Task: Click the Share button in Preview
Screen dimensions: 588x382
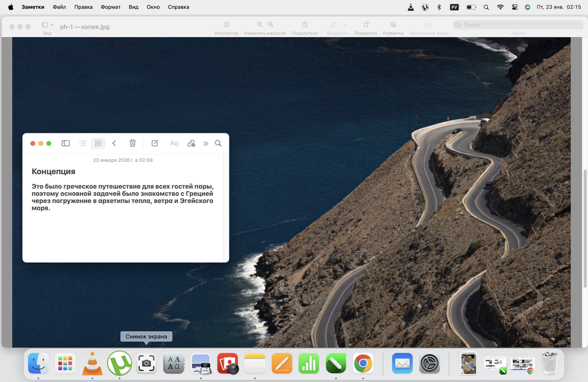Action: pyautogui.click(x=305, y=25)
